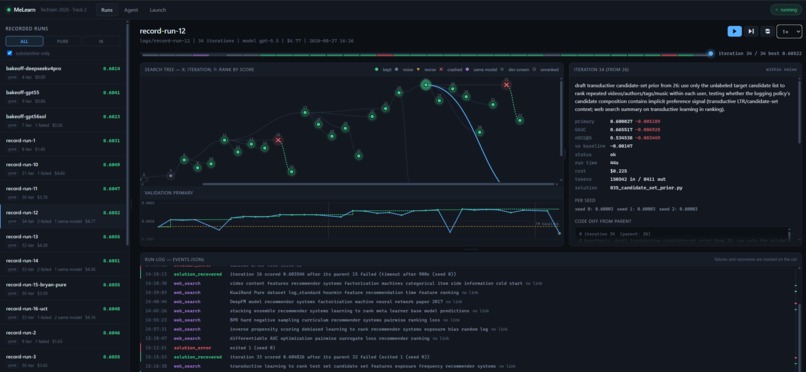Click the solution_recovered entry for iteration 33

pos(468,357)
